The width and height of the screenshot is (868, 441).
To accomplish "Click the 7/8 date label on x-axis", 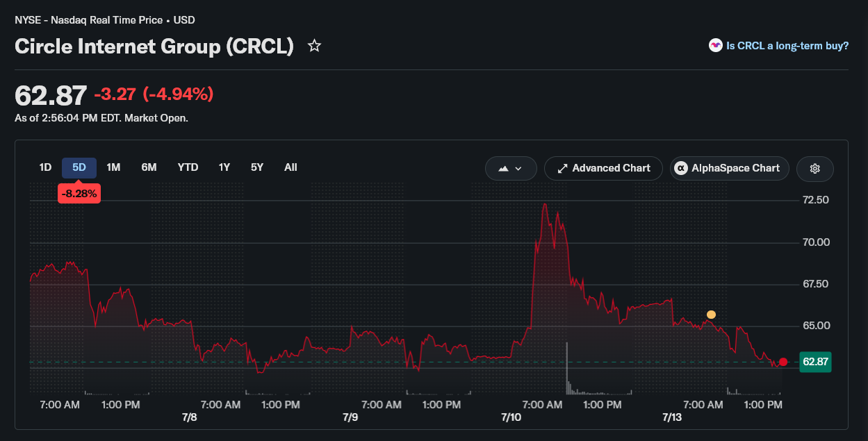I will tap(189, 417).
